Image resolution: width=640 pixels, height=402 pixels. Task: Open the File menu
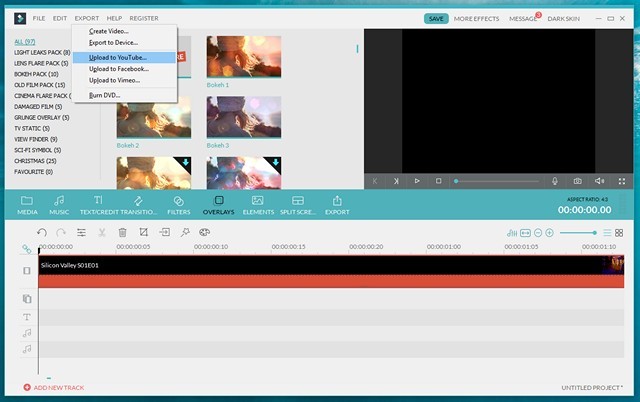pyautogui.click(x=39, y=18)
